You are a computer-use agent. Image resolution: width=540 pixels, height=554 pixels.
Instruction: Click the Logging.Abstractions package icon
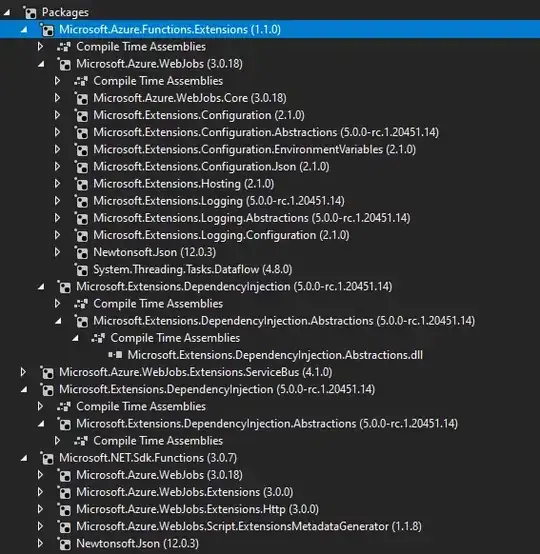[x=81, y=218]
